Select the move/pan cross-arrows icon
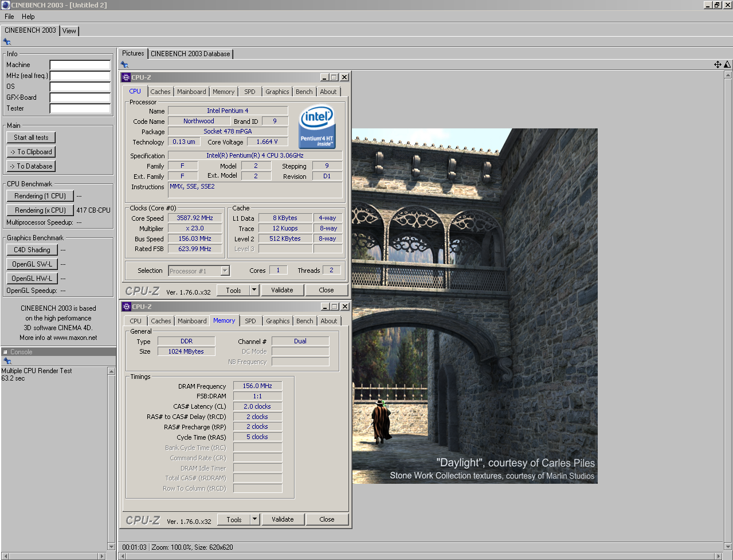This screenshot has width=733, height=560. pyautogui.click(x=718, y=64)
